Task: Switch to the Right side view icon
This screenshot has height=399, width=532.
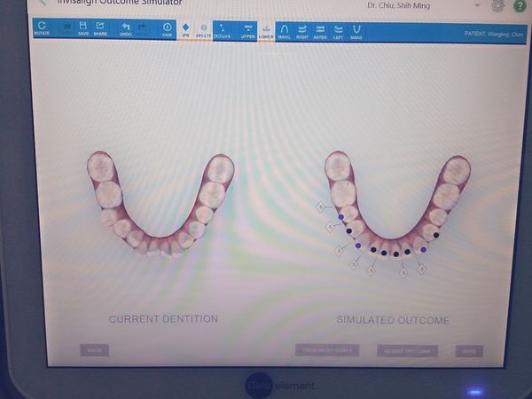Action: tap(302, 31)
